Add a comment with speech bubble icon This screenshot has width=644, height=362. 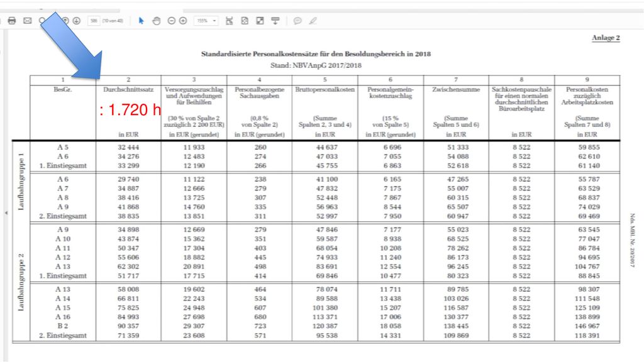[297, 21]
